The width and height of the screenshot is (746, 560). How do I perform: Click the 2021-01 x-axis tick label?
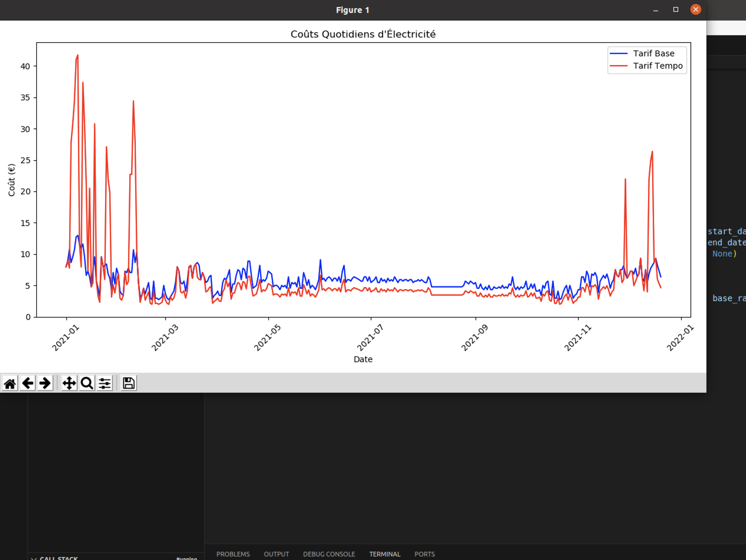[x=65, y=338]
